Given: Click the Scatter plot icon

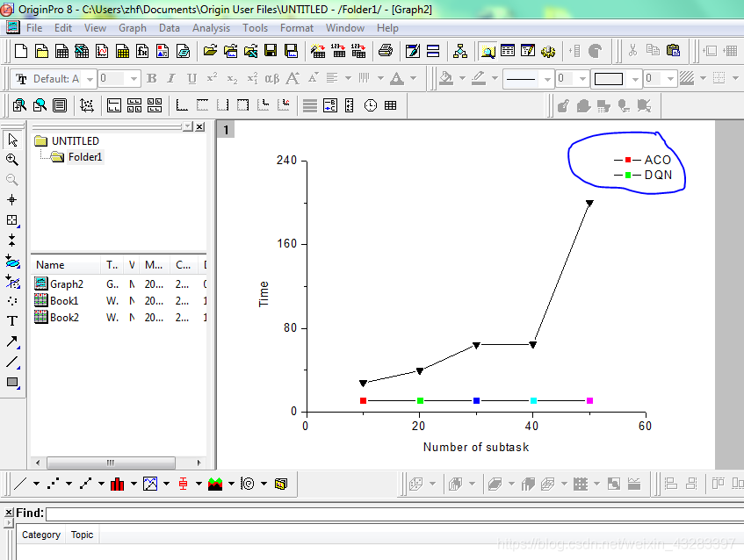Looking at the screenshot, I should (x=53, y=484).
